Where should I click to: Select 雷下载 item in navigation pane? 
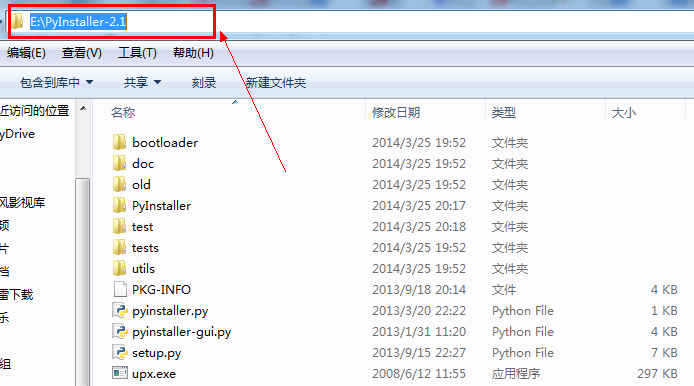[x=16, y=294]
